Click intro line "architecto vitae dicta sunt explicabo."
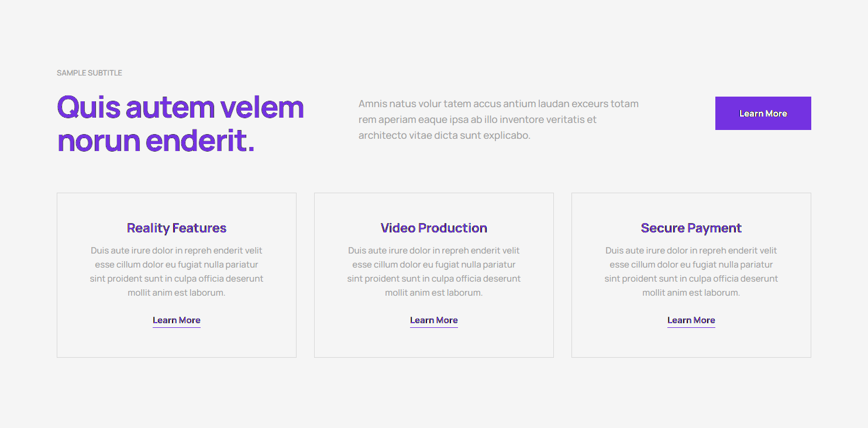The height and width of the screenshot is (428, 868). click(444, 135)
